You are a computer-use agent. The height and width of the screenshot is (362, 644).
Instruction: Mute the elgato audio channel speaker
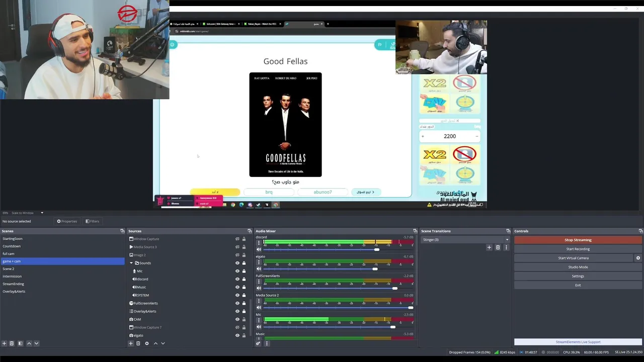coord(259,269)
